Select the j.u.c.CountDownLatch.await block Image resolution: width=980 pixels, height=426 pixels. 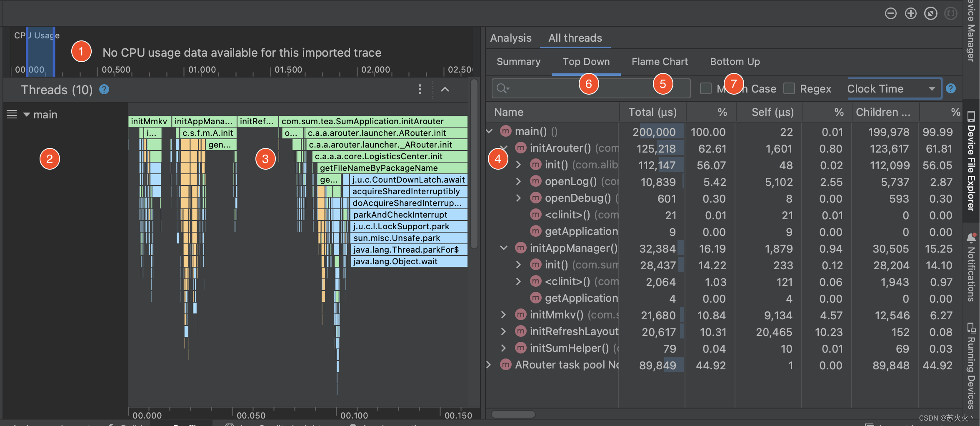[409, 180]
